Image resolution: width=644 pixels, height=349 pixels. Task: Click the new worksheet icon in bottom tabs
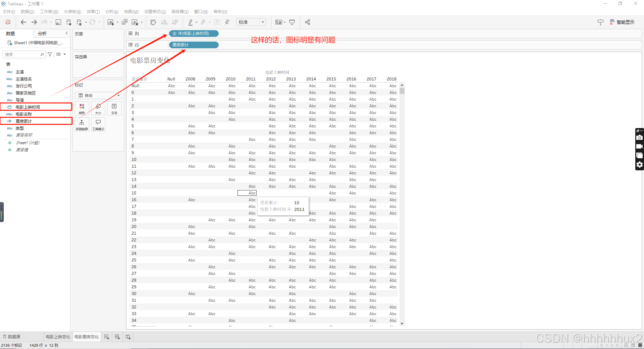tap(107, 337)
